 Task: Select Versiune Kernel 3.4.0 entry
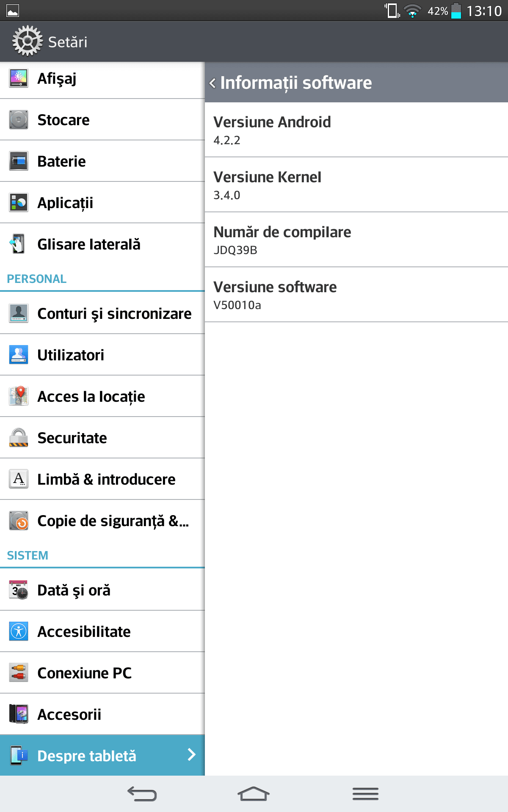click(356, 185)
